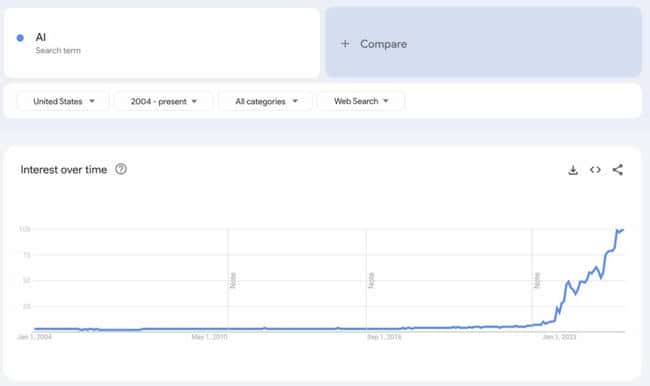Open the Web Search type dropdown
The width and height of the screenshot is (650, 386).
361,101
